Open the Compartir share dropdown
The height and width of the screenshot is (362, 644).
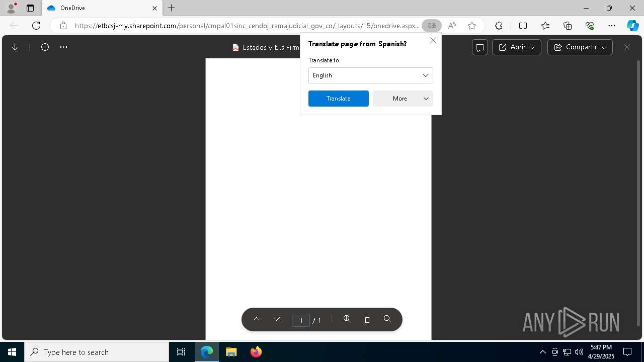(580, 47)
